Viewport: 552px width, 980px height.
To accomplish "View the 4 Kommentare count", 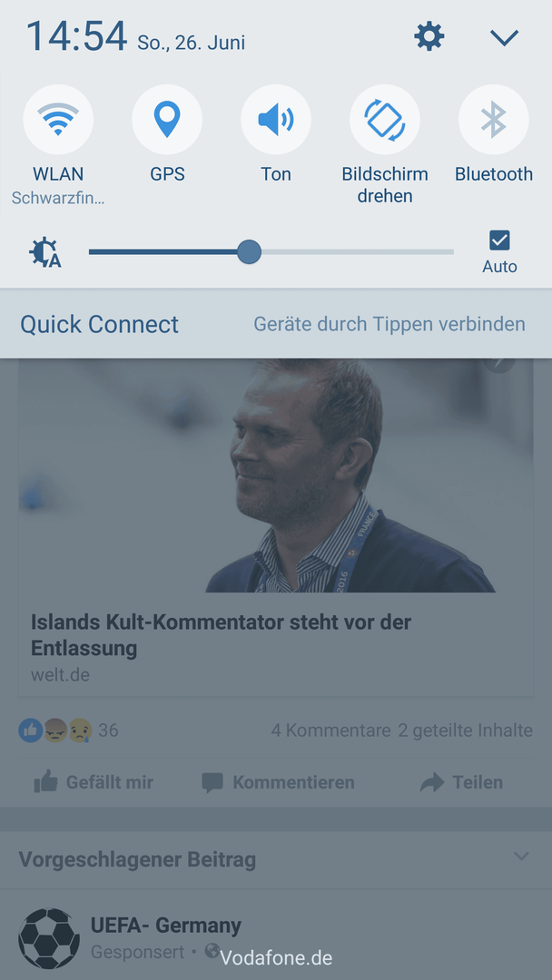I will [330, 730].
